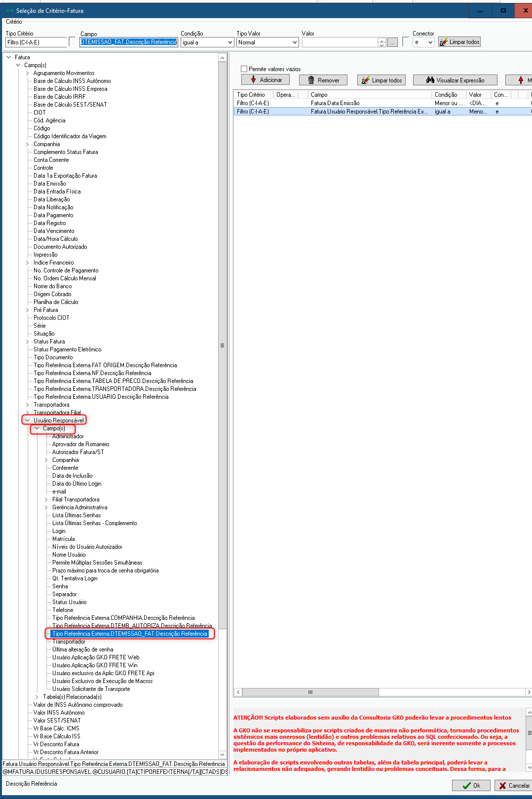Click the tree panel vertical scrollbar
The height and width of the screenshot is (799, 532).
[x=222, y=345]
